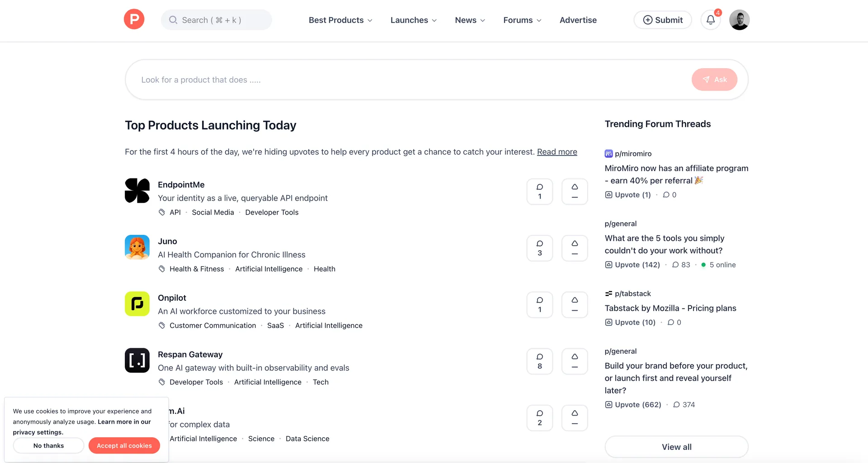Click the SaaS tag under Onpilot

(x=275, y=325)
